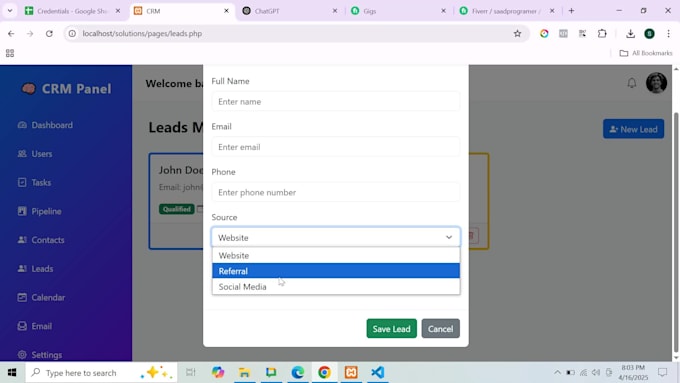Viewport: 680px width, 383px height.
Task: Focus the phone number field
Action: (336, 192)
